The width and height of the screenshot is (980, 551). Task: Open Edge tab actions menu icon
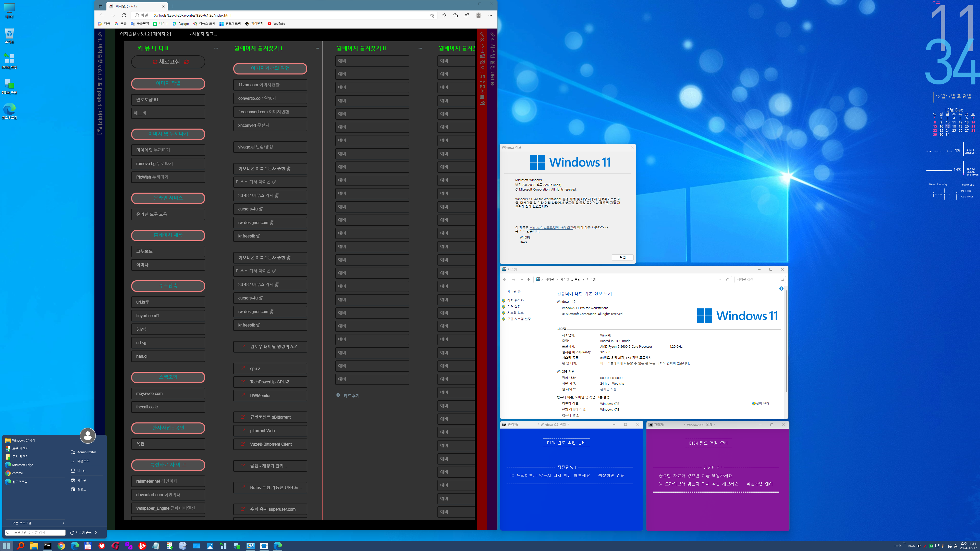point(101,6)
